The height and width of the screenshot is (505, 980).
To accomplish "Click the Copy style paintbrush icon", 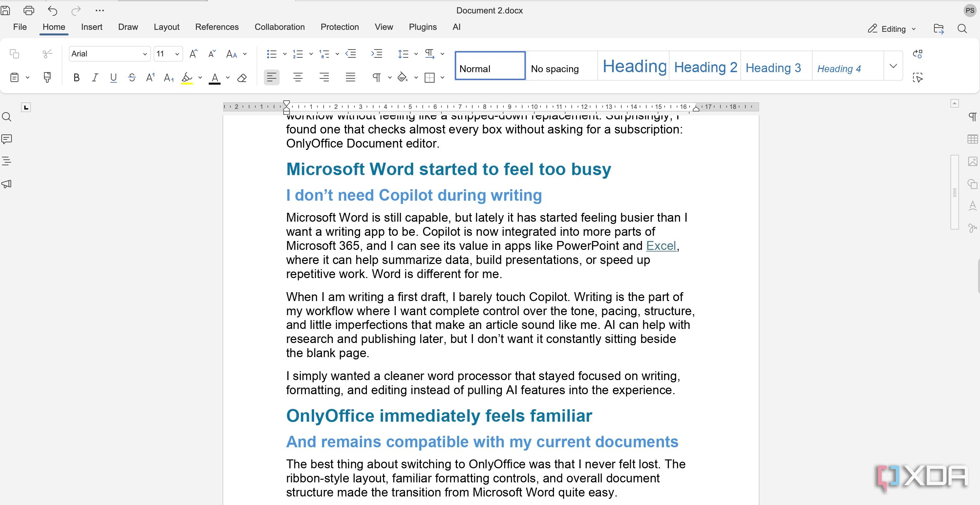I will 47,77.
